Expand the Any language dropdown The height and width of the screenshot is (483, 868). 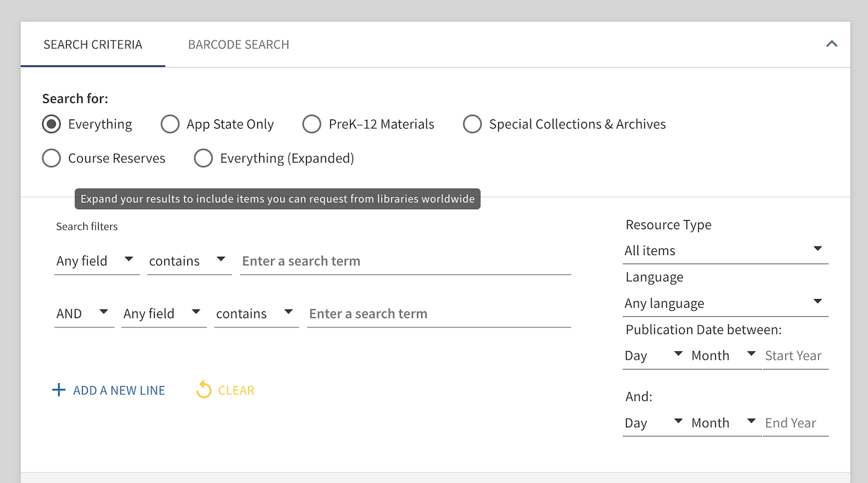[x=725, y=303]
